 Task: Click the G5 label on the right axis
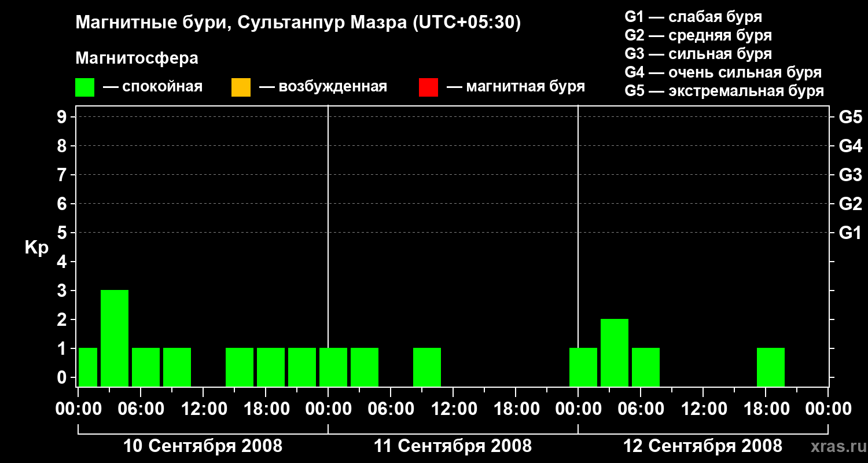click(850, 117)
